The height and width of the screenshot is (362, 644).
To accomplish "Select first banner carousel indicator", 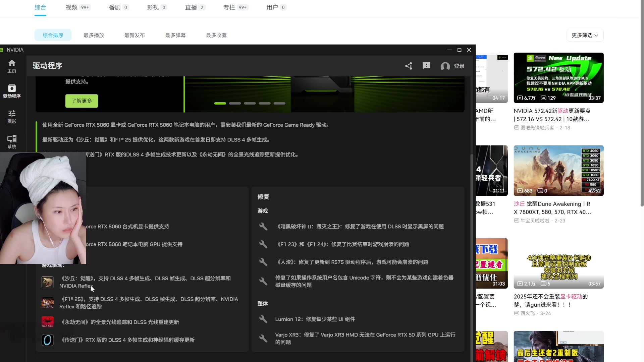I will click(x=220, y=103).
